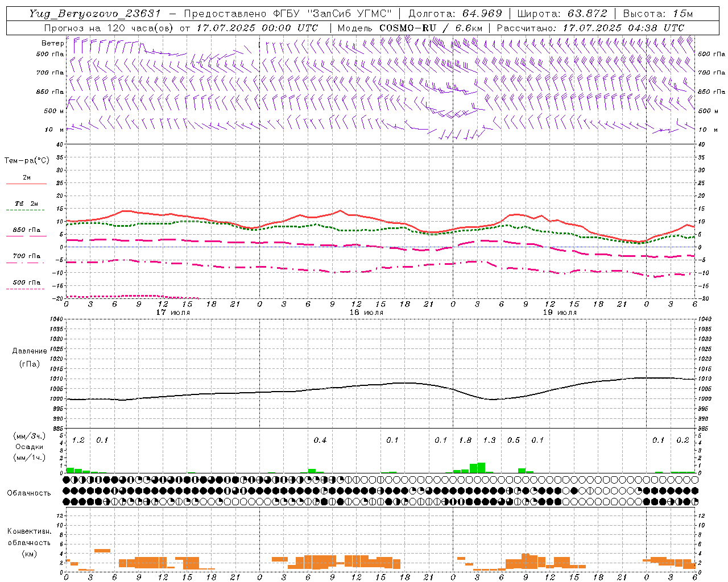Image resolution: width=728 pixels, height=582 pixels.
Task: Click the station name Yug_Beryozovo_23631
Action: tap(96, 14)
